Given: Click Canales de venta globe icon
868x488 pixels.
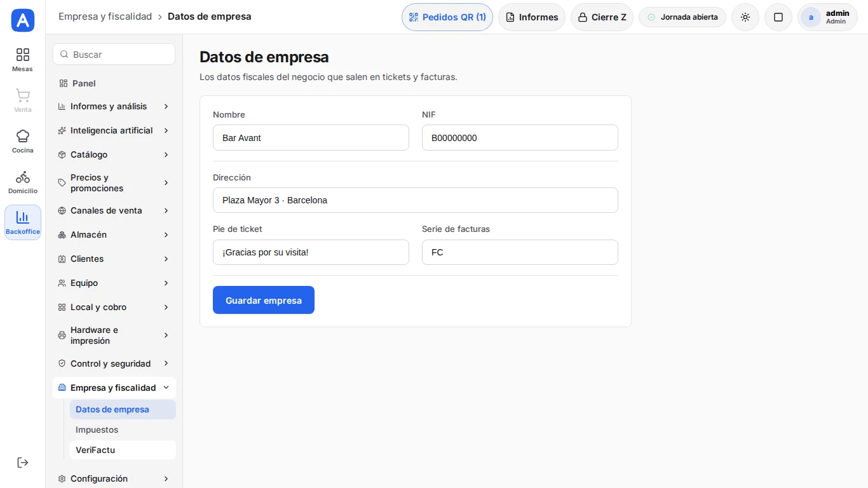Looking at the screenshot, I should click(x=62, y=210).
